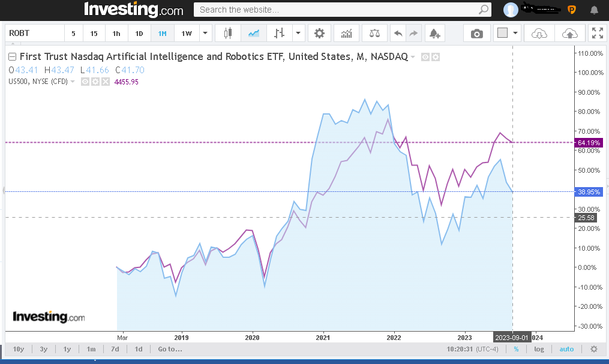
Task: Toggle the percent scale mode
Action: pos(516,348)
